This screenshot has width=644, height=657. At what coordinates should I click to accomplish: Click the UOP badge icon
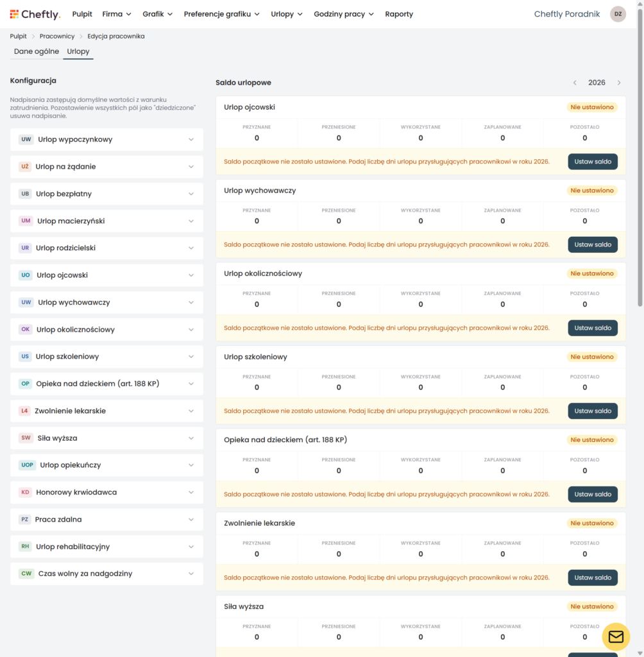point(27,465)
